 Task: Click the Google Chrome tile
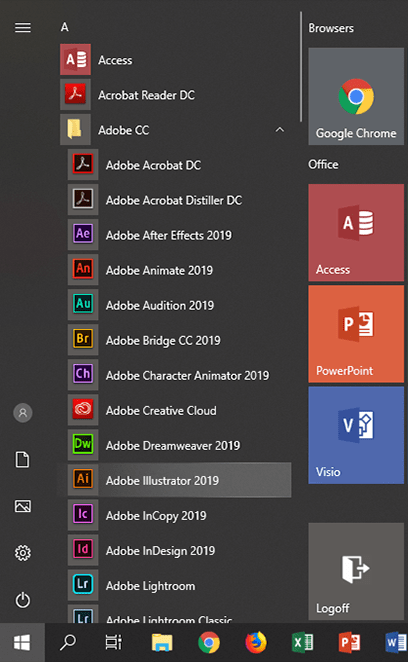tap(356, 96)
